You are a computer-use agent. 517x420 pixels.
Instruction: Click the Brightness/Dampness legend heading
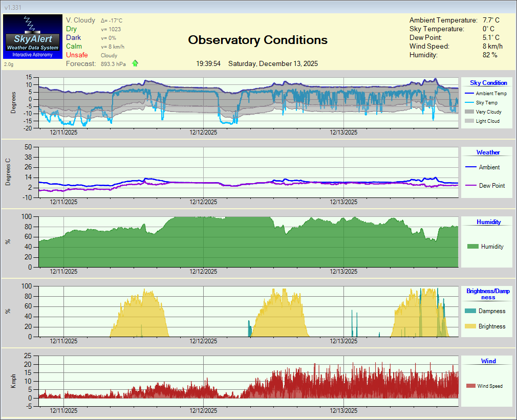pyautogui.click(x=488, y=294)
